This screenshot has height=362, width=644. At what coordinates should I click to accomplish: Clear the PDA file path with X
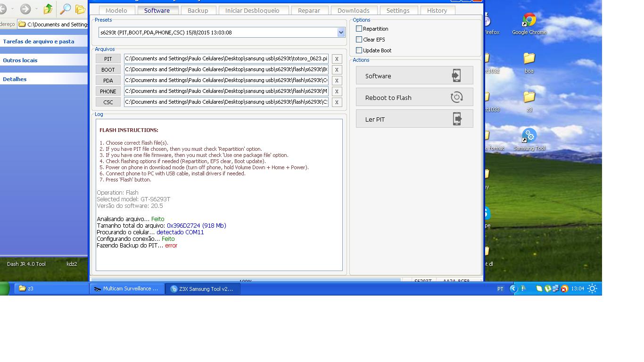coord(337,81)
